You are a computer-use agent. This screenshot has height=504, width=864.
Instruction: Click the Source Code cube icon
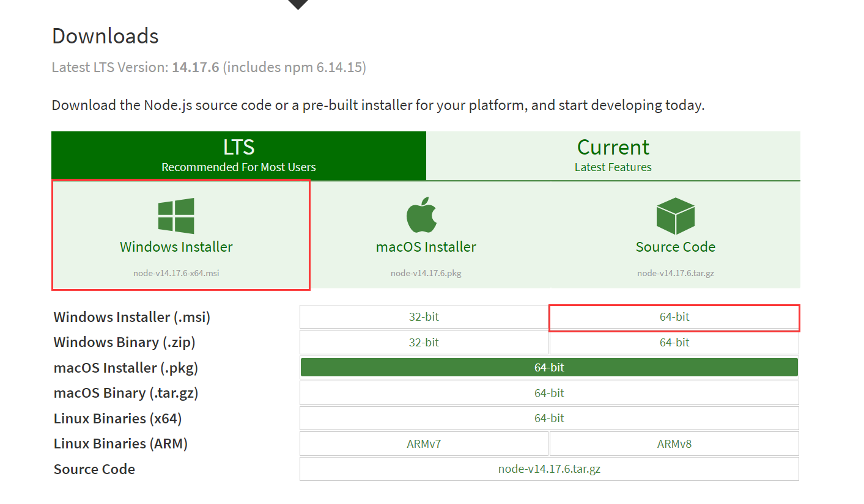[x=675, y=216]
